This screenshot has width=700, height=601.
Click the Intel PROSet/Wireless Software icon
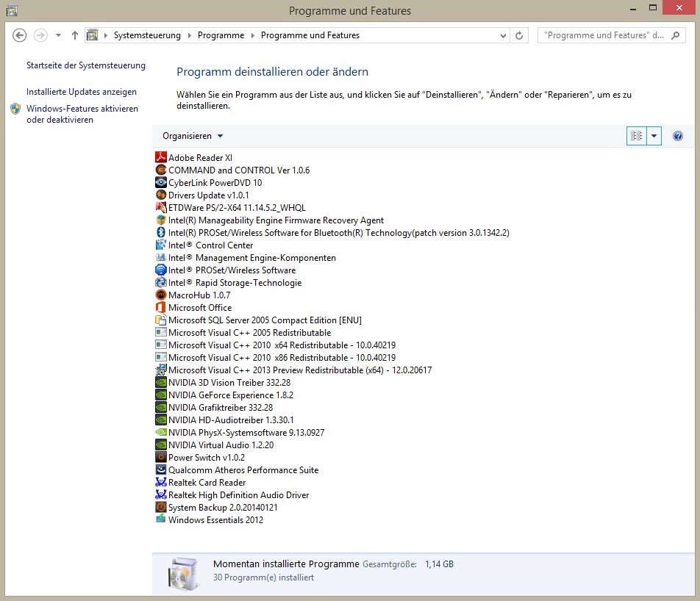161,270
